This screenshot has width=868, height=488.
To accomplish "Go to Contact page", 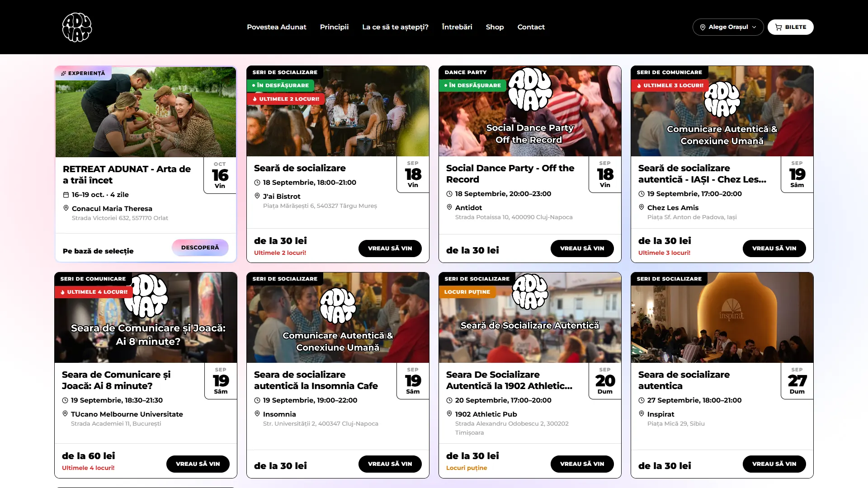I will click(x=531, y=27).
